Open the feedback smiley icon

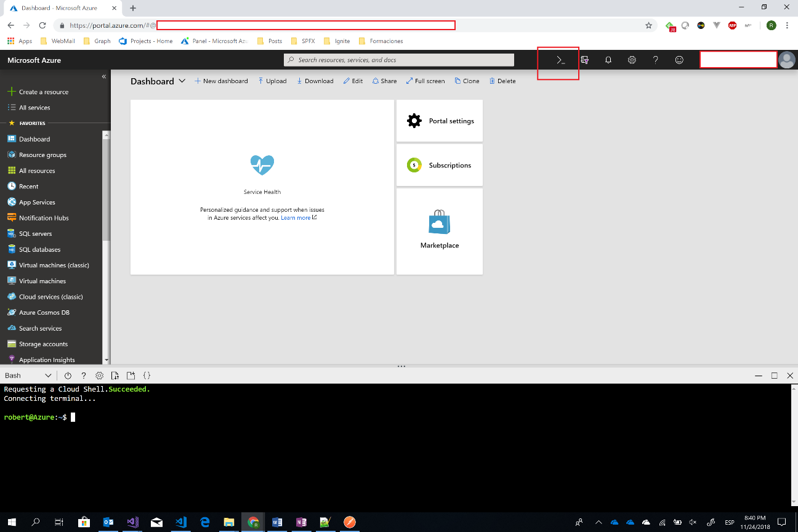coord(679,60)
